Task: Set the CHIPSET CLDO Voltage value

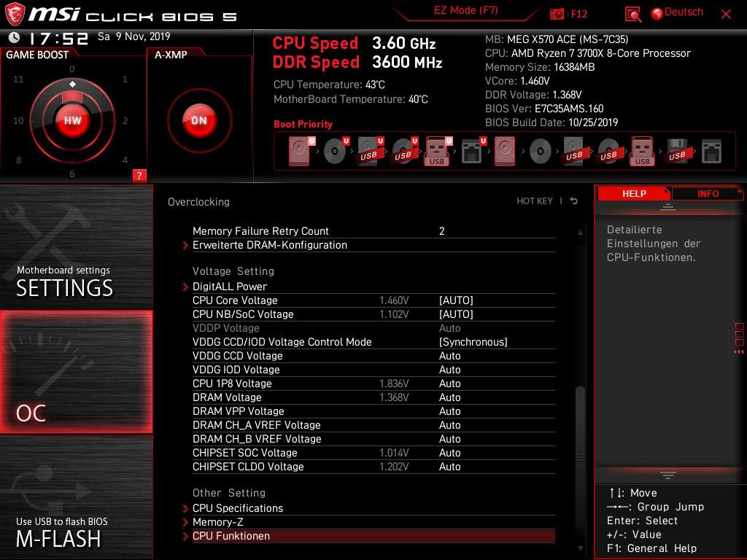Action: tap(449, 467)
